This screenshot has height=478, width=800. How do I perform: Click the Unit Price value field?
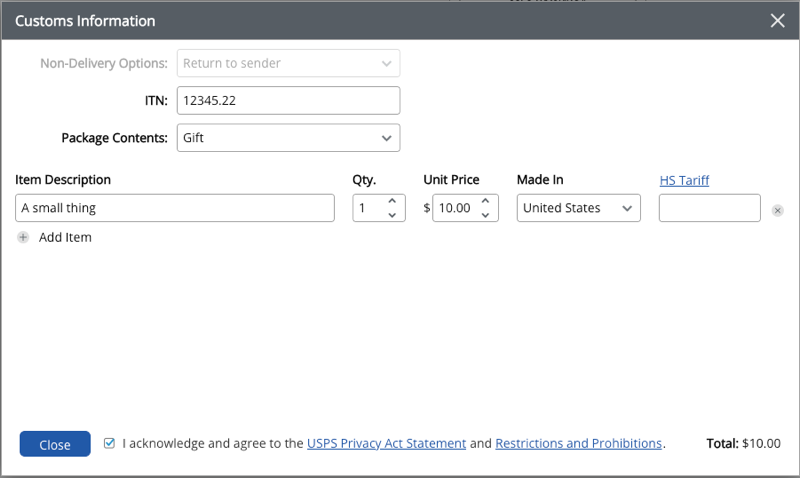tap(455, 208)
